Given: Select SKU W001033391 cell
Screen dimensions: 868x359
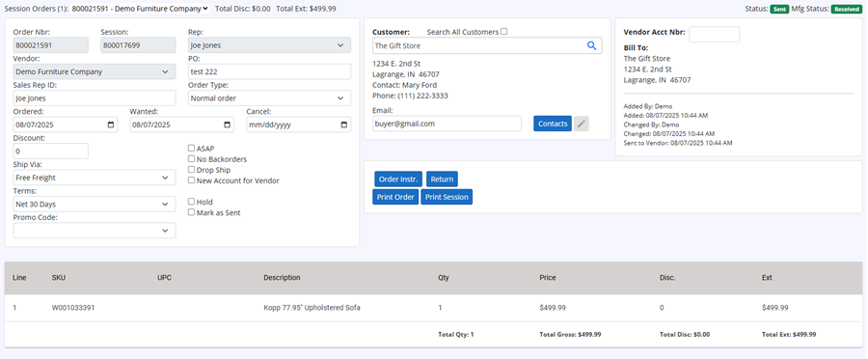Looking at the screenshot, I should tap(73, 308).
